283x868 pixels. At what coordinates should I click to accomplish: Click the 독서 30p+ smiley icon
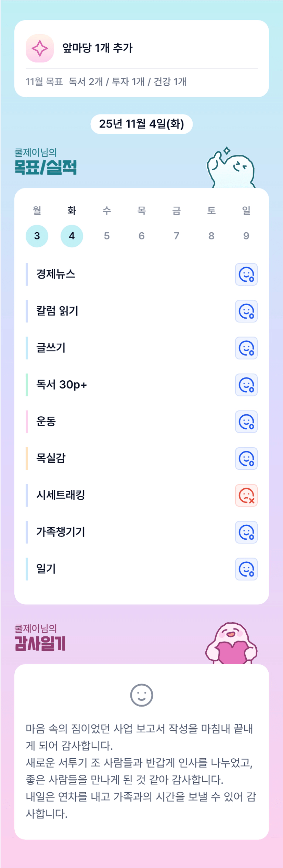[246, 385]
